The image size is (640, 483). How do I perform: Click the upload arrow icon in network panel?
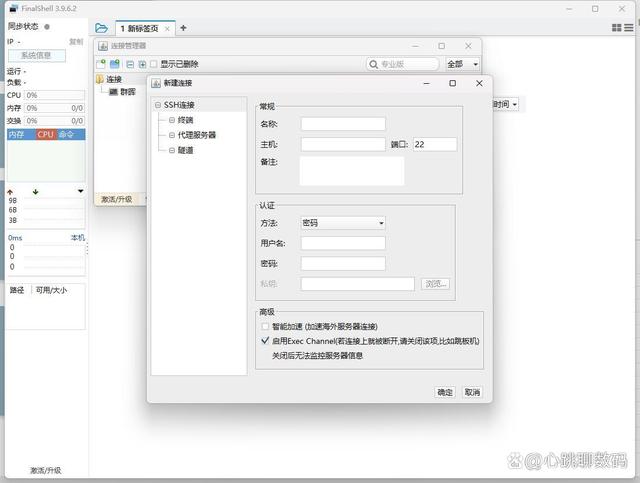pos(10,191)
